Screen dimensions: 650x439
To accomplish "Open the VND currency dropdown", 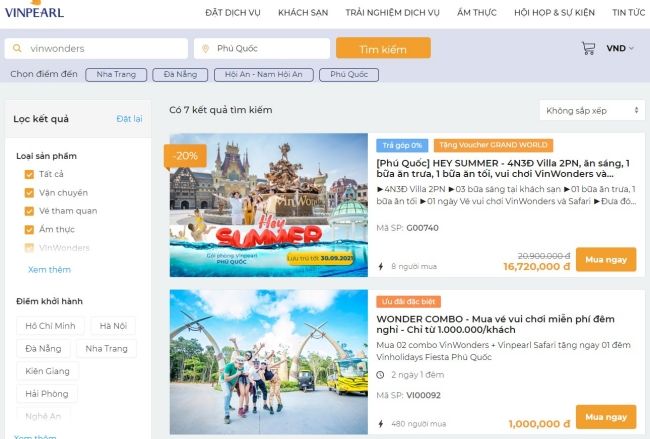I will point(620,48).
